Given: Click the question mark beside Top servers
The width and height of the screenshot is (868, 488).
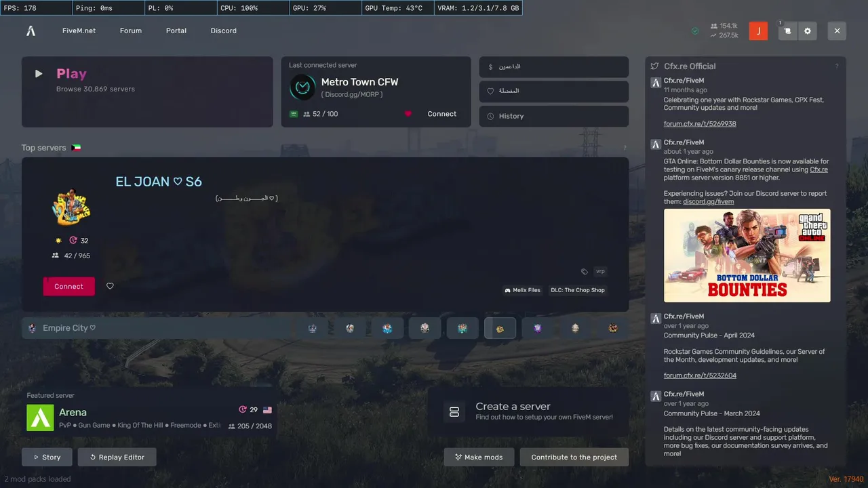Looking at the screenshot, I should [x=625, y=148].
